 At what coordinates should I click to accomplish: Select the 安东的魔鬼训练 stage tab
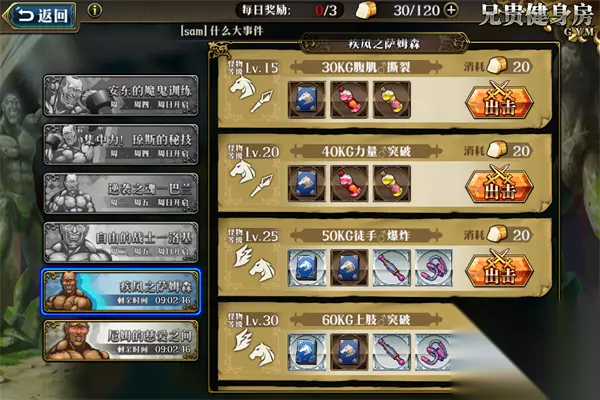pos(121,95)
